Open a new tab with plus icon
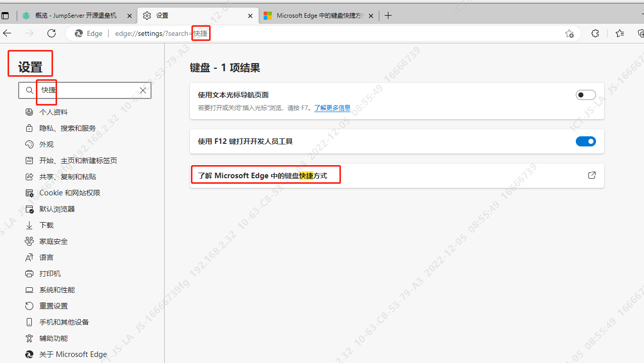Screen dimensions: 644x363 point(388,16)
